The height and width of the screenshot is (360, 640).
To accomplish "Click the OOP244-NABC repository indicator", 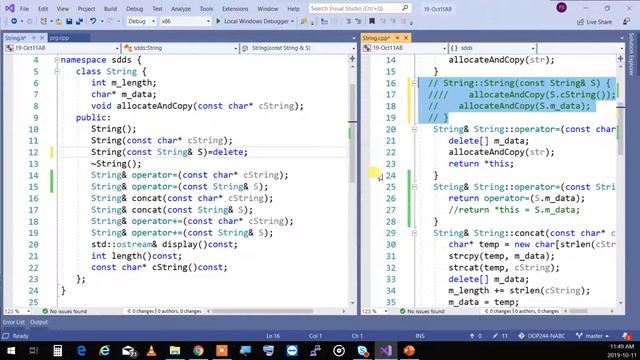I will 542,336.
